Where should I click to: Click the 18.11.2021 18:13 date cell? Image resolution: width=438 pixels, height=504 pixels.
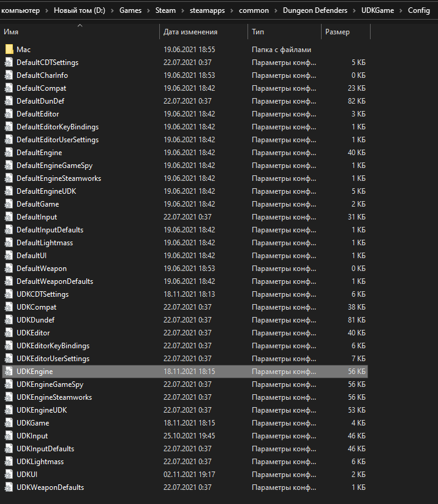click(x=189, y=294)
